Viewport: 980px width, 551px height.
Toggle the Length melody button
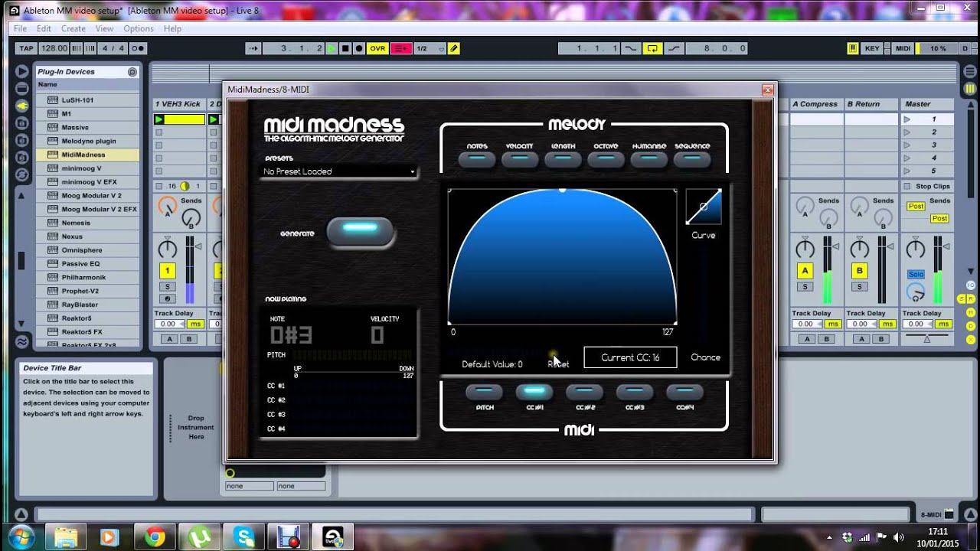click(563, 159)
